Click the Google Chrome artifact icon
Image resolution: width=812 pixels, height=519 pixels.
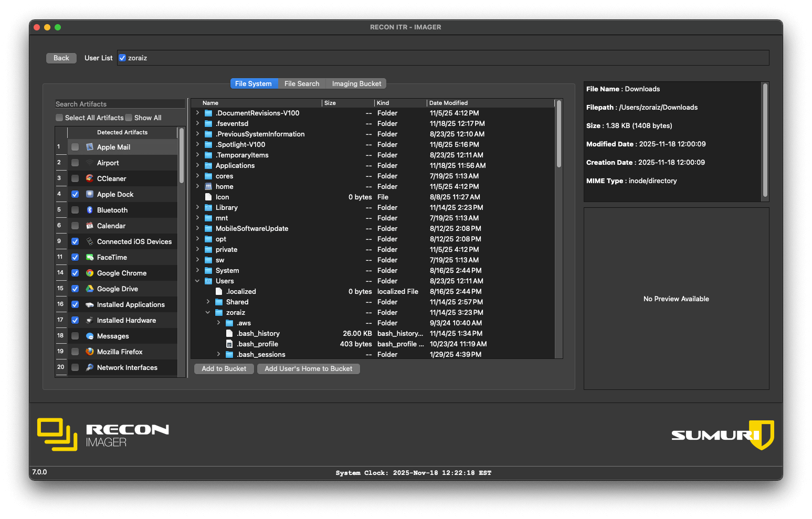coord(89,273)
